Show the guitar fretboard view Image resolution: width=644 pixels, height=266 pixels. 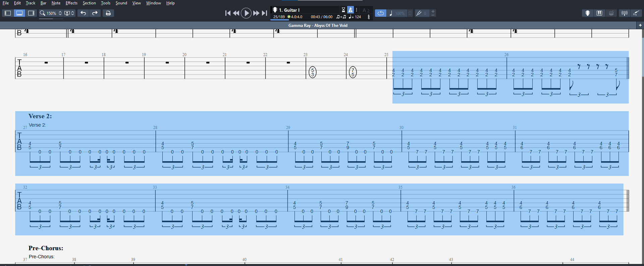coord(588,13)
